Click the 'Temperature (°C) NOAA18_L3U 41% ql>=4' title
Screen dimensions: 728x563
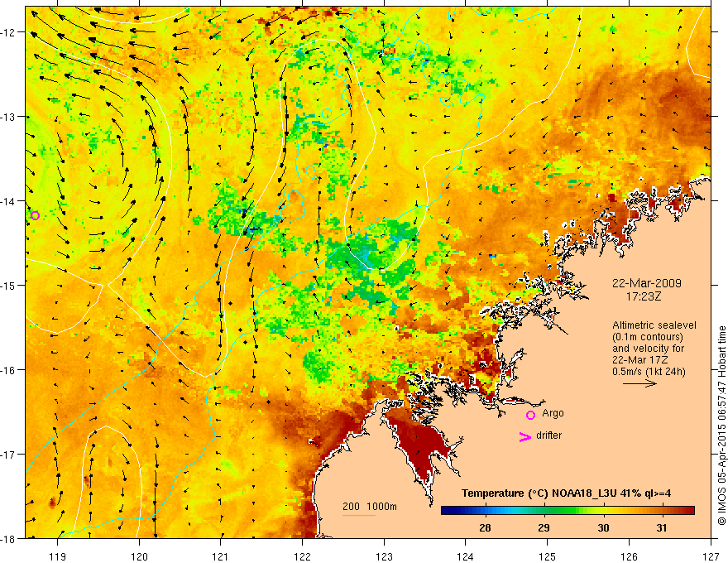566,493
